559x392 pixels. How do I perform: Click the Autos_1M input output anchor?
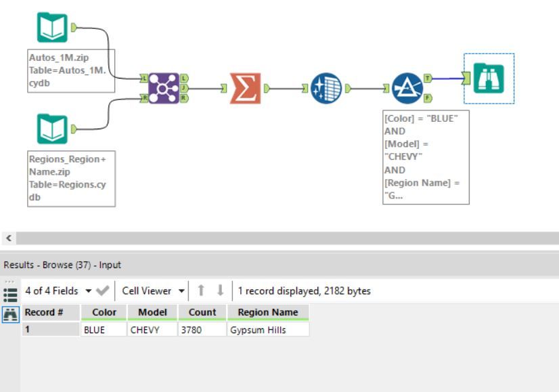click(x=74, y=28)
